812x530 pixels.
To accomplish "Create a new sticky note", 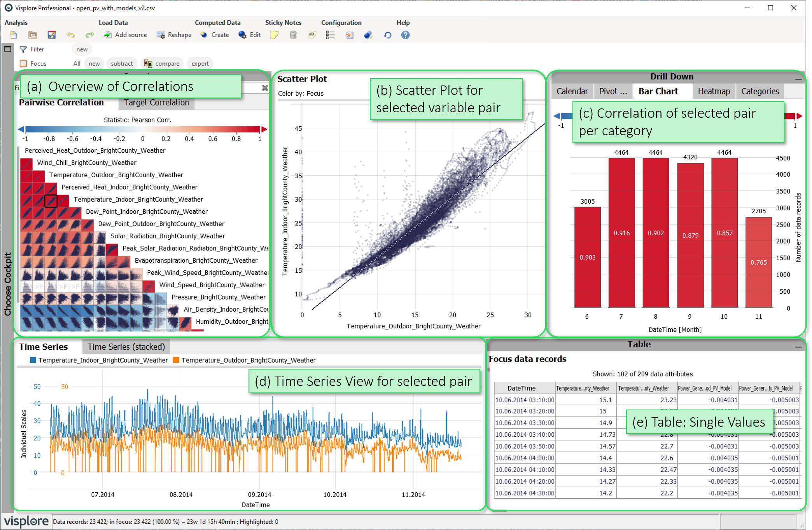I will (274, 35).
